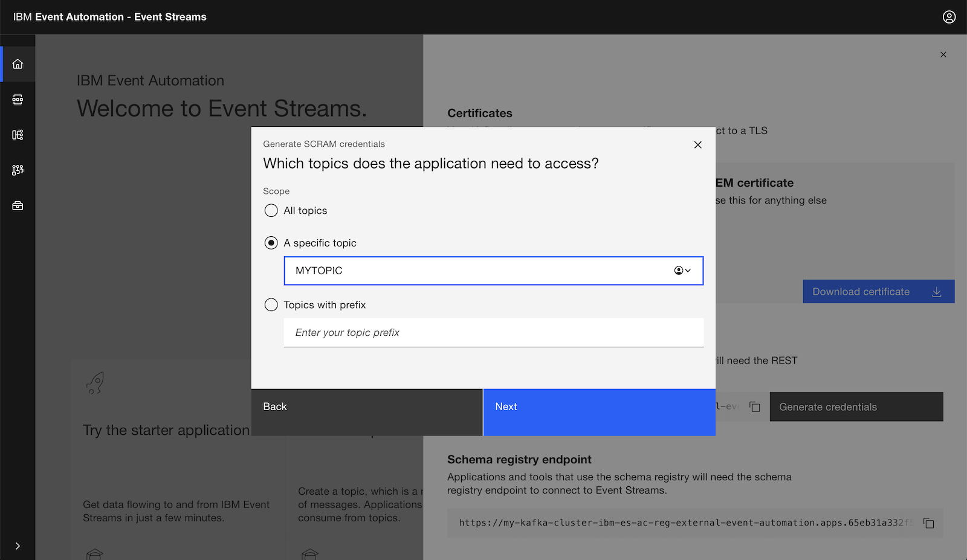Expand the left sidebar navigation
Screen dimensions: 967x560
click(18, 546)
